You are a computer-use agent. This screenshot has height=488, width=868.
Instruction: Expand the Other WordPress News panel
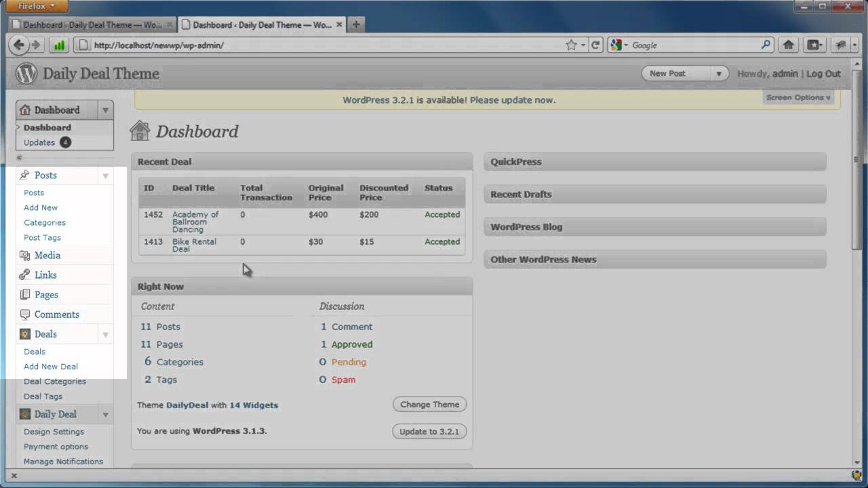[655, 260]
